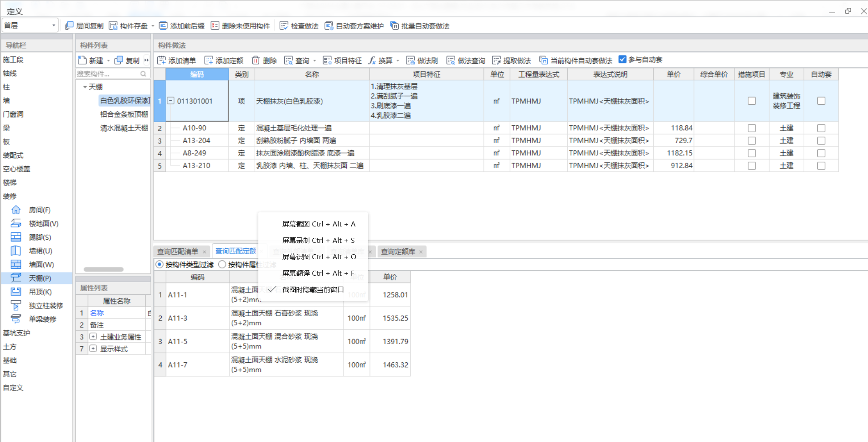868x442 pixels.
Task: Click 当前构件自动套做法
Action: 576,60
